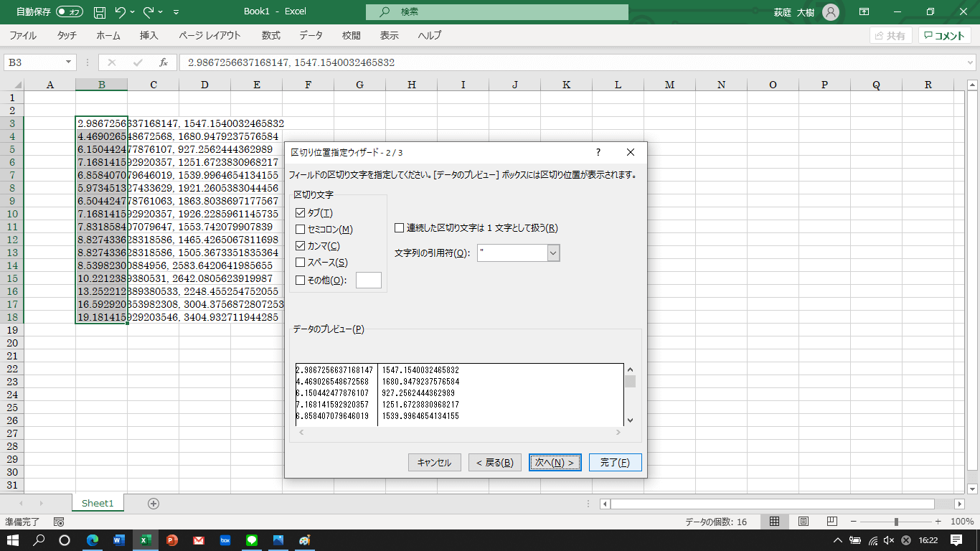Click preview vertical scrollbar down arrow
The width and height of the screenshot is (980, 551).
[x=630, y=420]
